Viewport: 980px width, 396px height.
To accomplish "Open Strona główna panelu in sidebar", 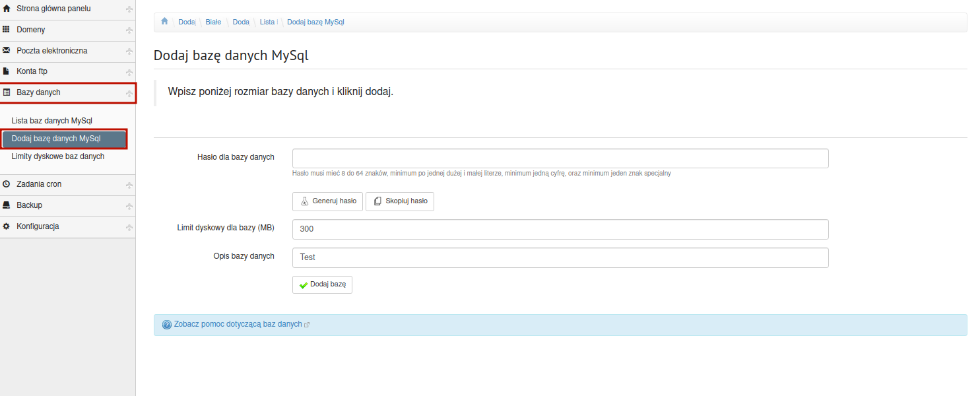I will click(53, 9).
